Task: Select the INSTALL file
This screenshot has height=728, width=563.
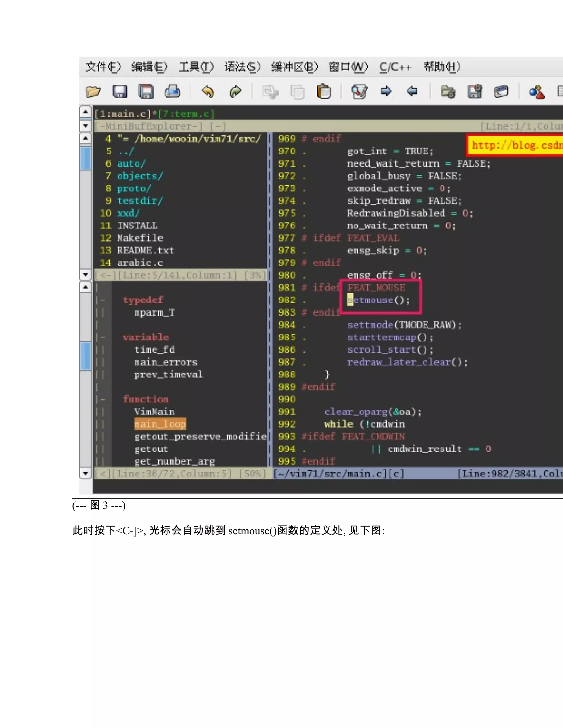Action: coord(137,226)
